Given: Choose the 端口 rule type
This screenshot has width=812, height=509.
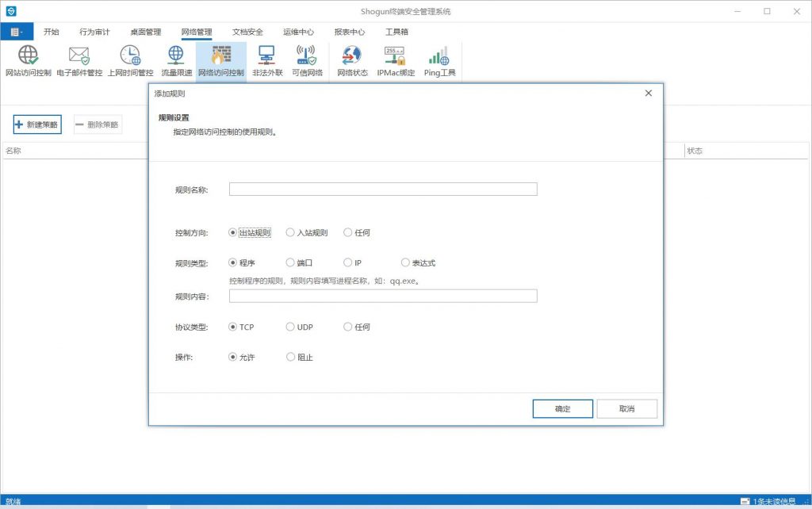Looking at the screenshot, I should [x=290, y=262].
